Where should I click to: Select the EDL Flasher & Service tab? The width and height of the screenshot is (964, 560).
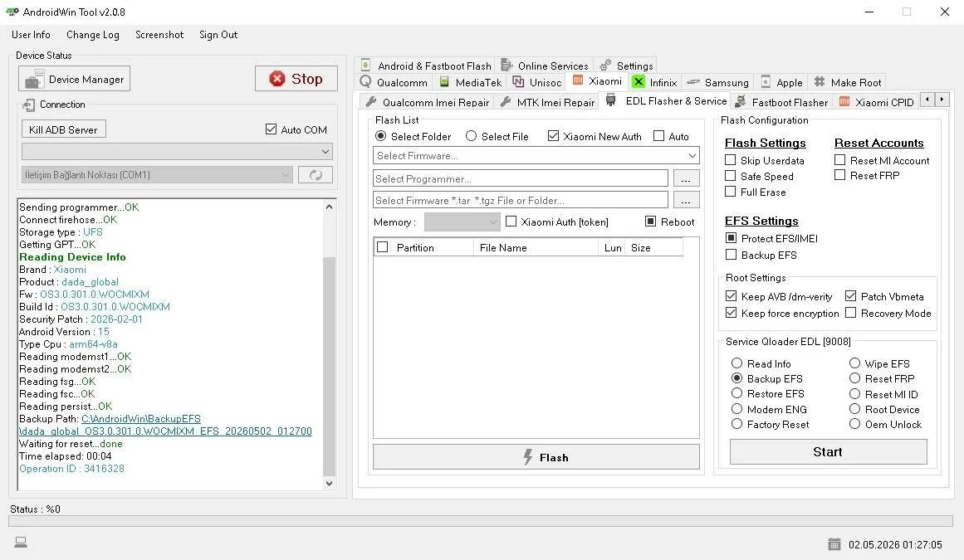[666, 100]
